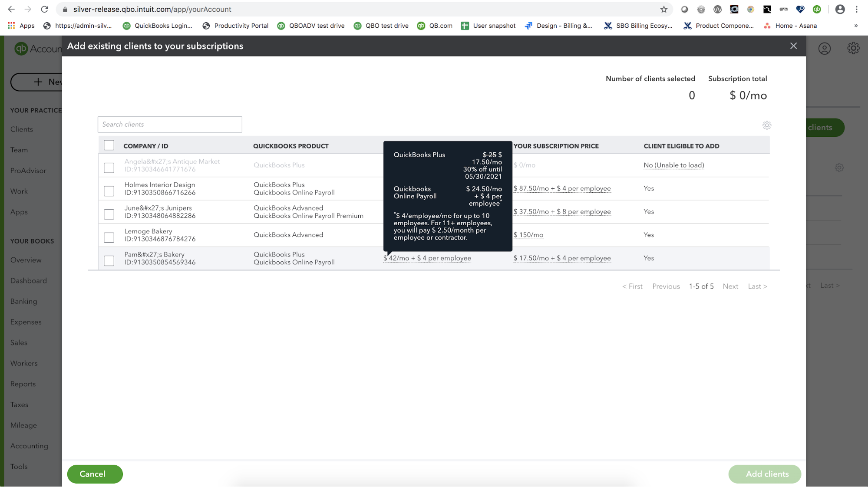The image size is (868, 487).
Task: Reload the current browser page
Action: (44, 9)
